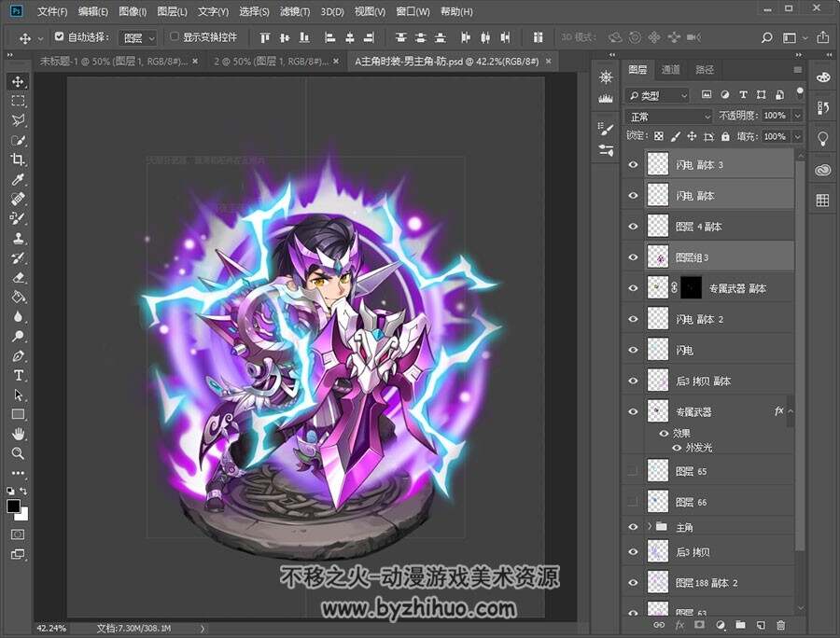Click the zoom percentage field 42.24%
Viewport: 840px width, 638px height.
51,628
